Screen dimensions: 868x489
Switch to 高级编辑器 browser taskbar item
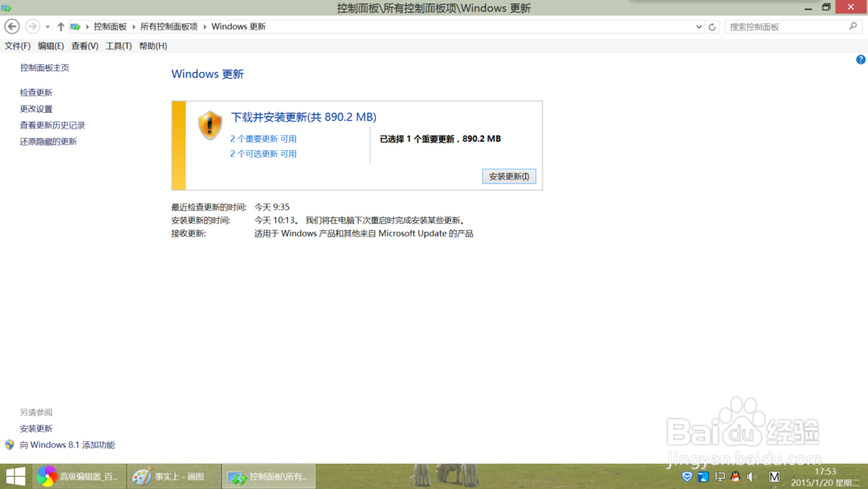click(x=79, y=476)
